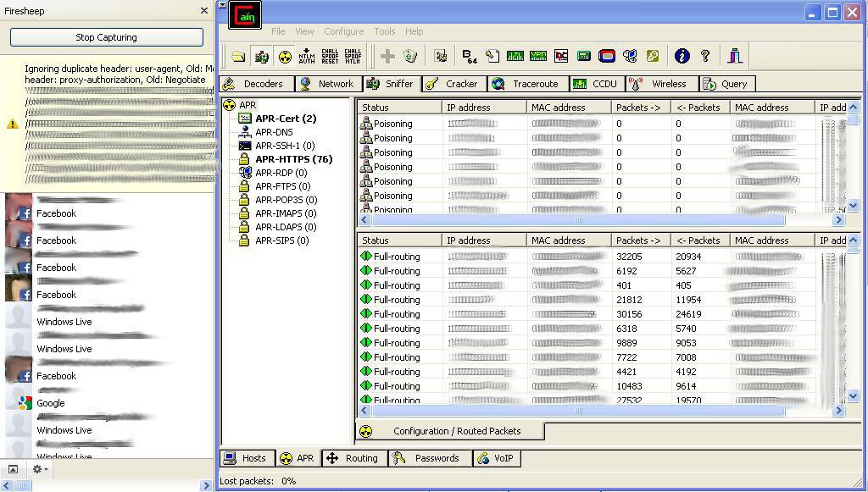Switch to the Wireless tab
The width and height of the screenshot is (868, 492).
[x=661, y=84]
